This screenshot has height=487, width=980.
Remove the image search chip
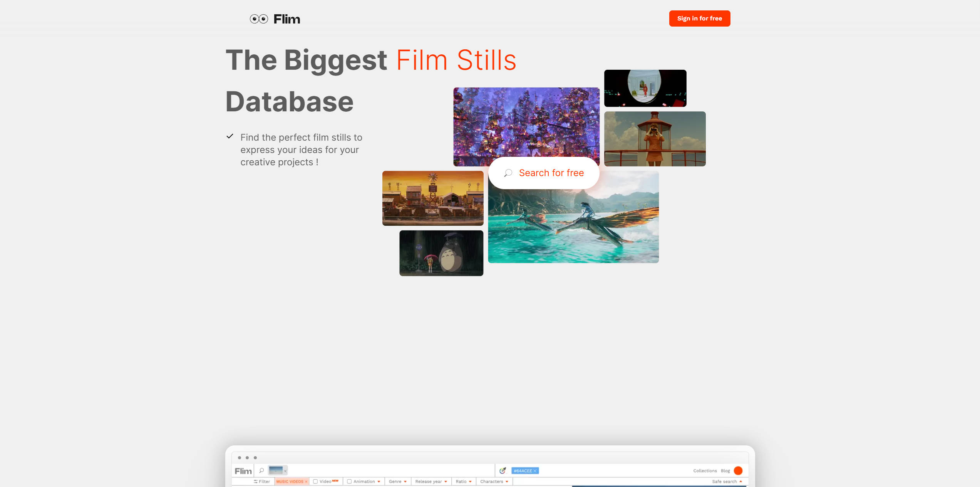coord(285,471)
